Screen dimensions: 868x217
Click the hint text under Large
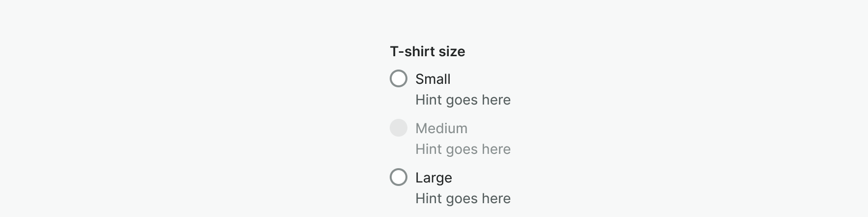point(463,198)
